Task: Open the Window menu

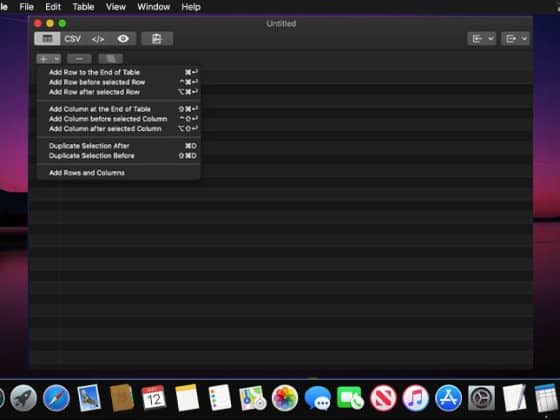Action: 154,7
